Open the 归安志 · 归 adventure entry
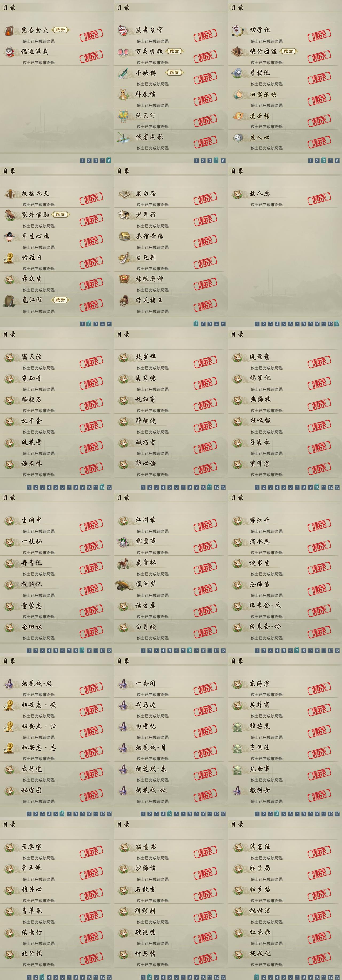The width and height of the screenshot is (342, 980). [55, 729]
